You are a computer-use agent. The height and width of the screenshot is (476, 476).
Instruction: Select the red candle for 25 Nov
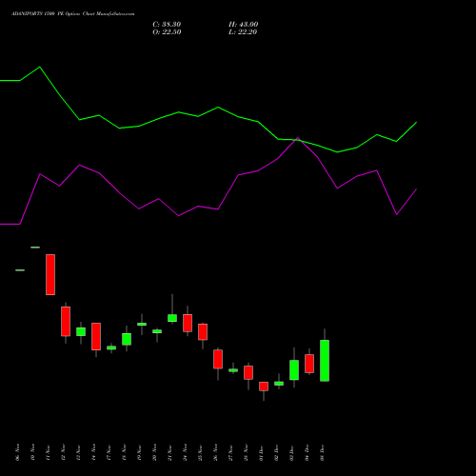[203, 332]
